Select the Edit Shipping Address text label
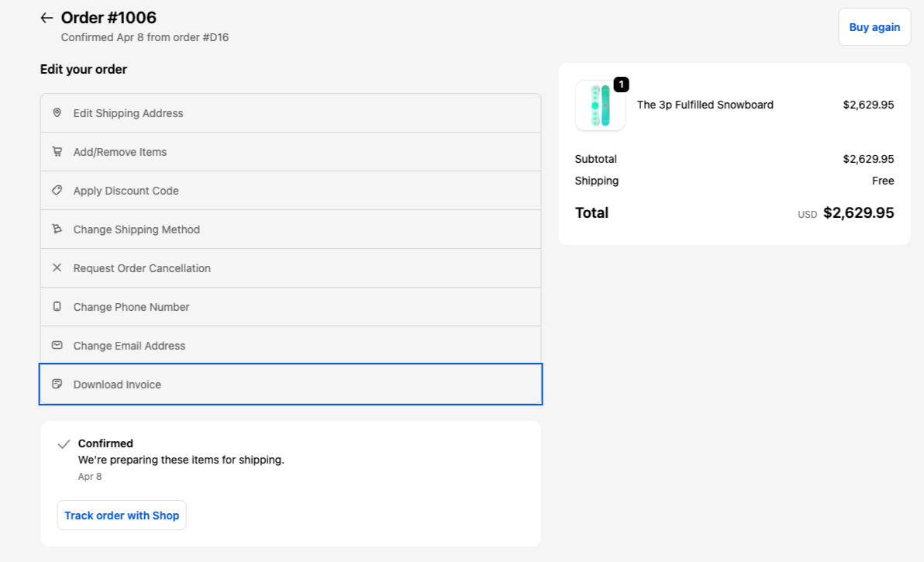This screenshot has height=562, width=924. [128, 113]
